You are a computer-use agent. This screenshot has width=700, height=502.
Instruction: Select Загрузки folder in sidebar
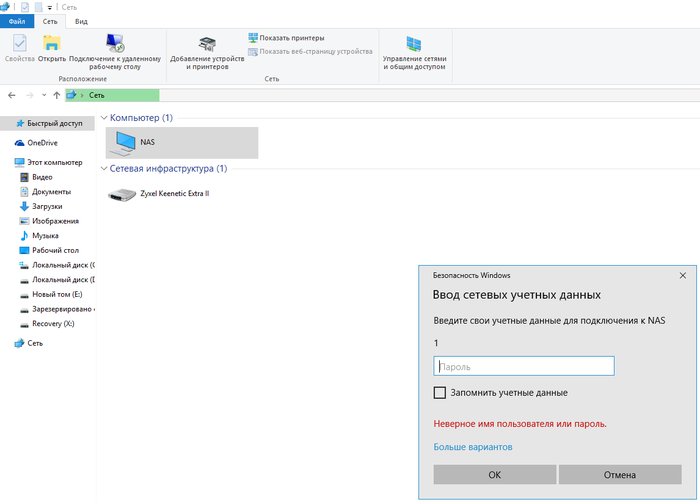(x=48, y=206)
